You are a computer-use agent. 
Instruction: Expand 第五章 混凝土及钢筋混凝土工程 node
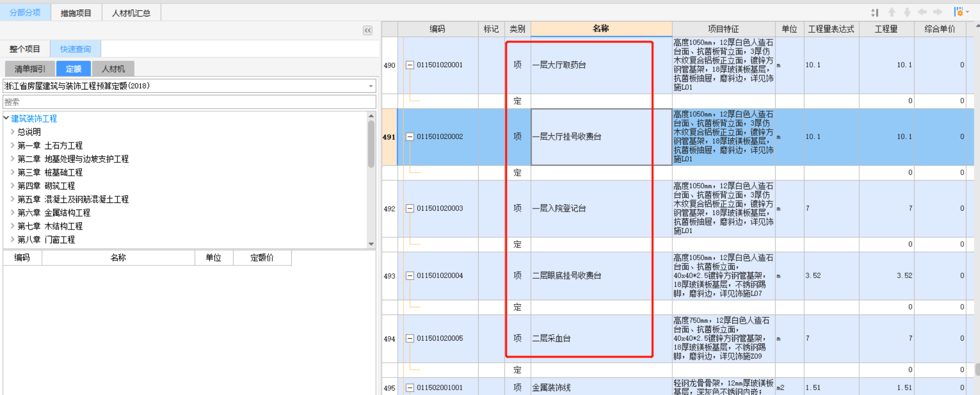pyautogui.click(x=13, y=199)
